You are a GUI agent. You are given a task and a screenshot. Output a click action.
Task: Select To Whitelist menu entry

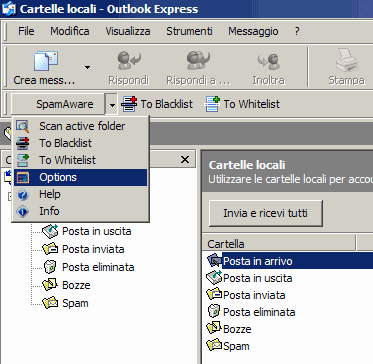[80, 160]
